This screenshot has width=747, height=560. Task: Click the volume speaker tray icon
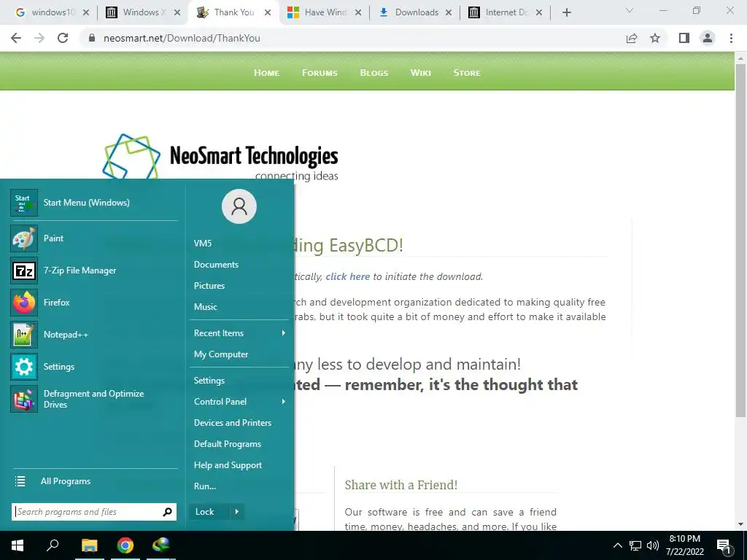(x=653, y=545)
